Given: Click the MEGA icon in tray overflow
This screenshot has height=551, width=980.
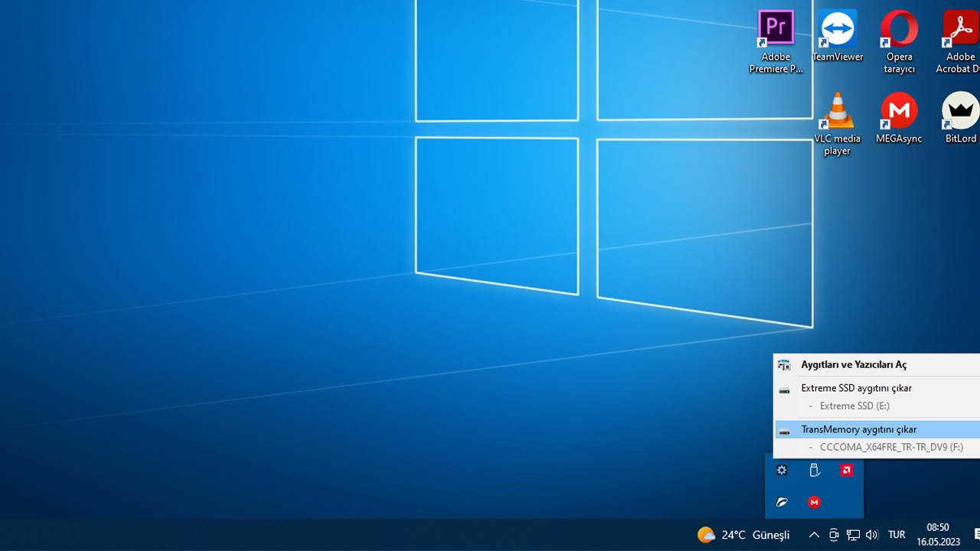Looking at the screenshot, I should 814,502.
